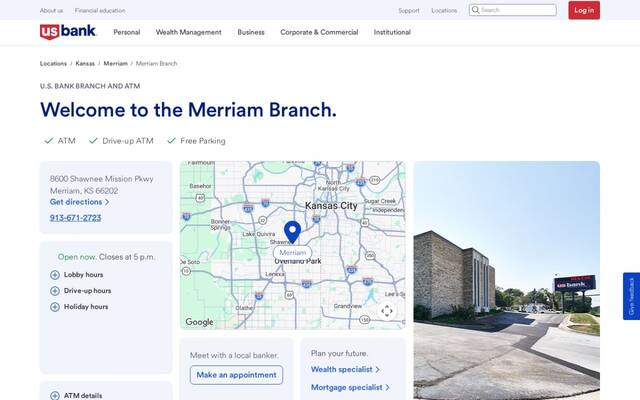Click the chevron after Mortgage specialist
The image size is (640, 400).
387,387
